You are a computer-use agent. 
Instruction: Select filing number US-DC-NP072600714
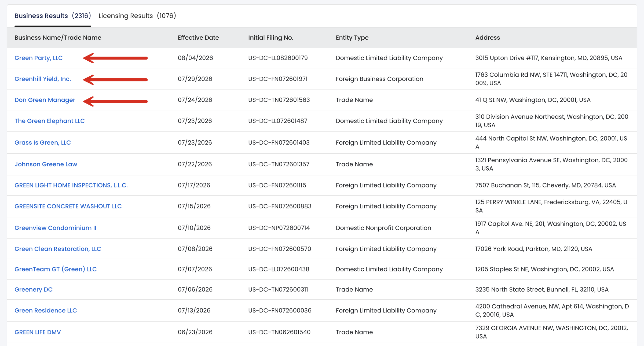[279, 228]
